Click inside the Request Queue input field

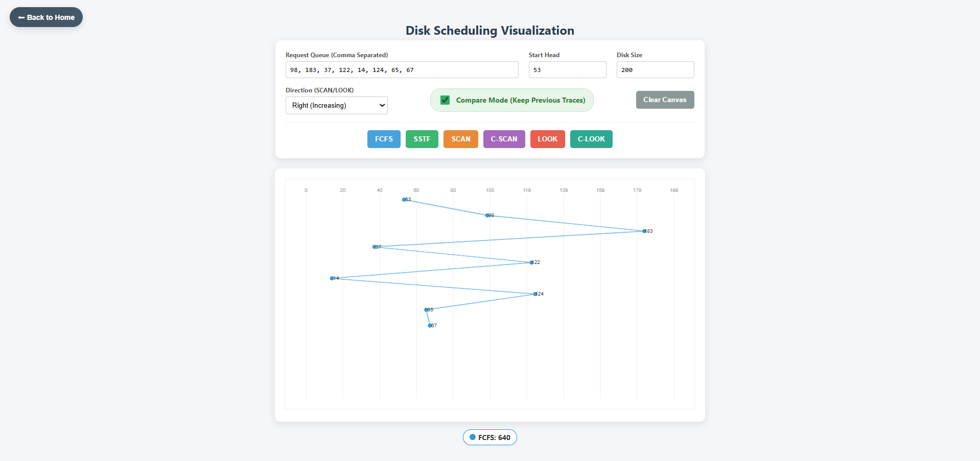(402, 69)
